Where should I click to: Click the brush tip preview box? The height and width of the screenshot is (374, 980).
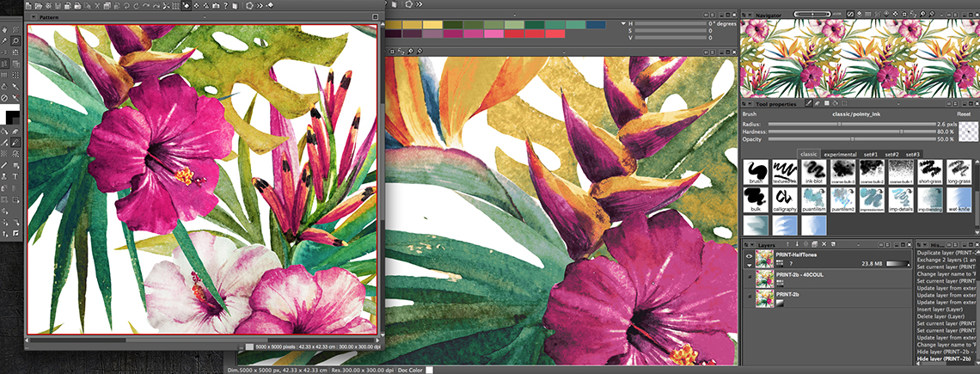click(968, 132)
